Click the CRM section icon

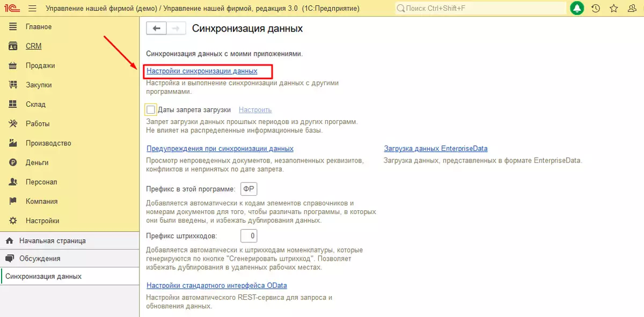[x=13, y=46]
